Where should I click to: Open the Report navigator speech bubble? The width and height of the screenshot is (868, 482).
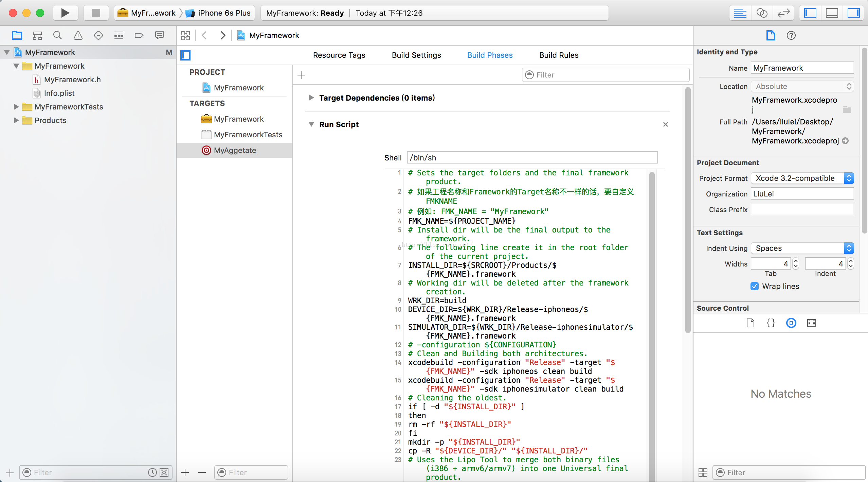pos(160,35)
